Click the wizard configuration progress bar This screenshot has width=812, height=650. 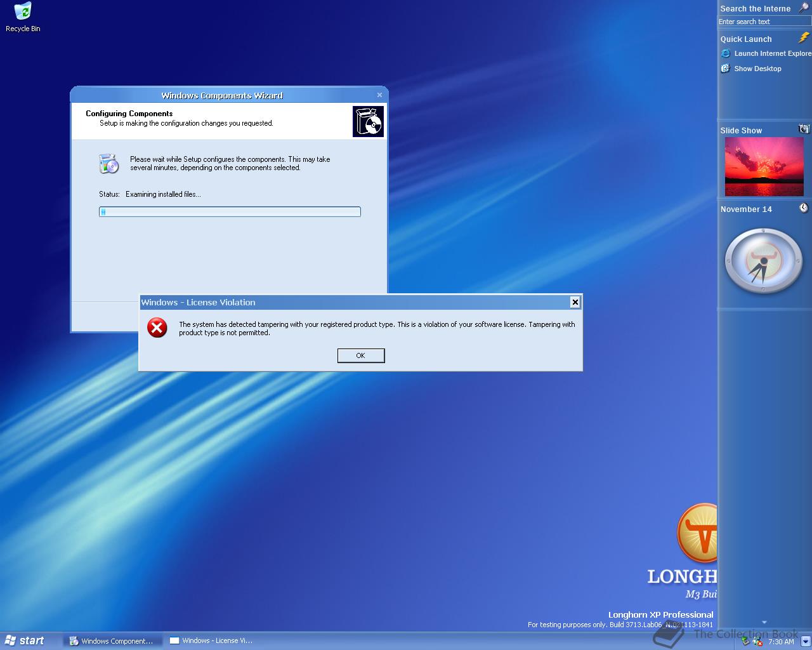(230, 212)
